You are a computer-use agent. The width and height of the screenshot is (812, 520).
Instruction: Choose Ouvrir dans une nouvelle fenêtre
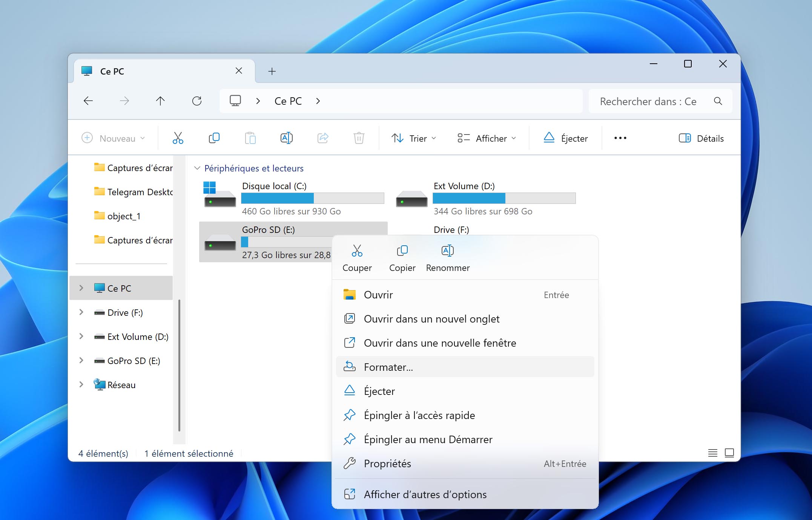tap(465, 343)
